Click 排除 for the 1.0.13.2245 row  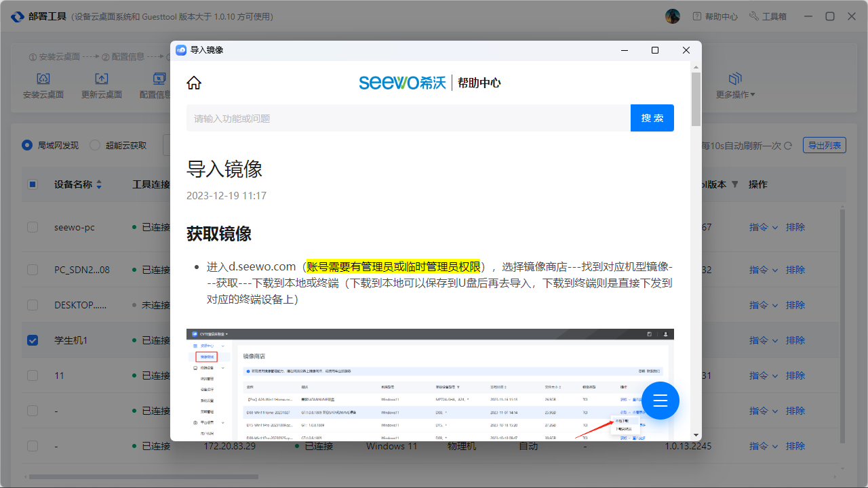[x=795, y=446]
